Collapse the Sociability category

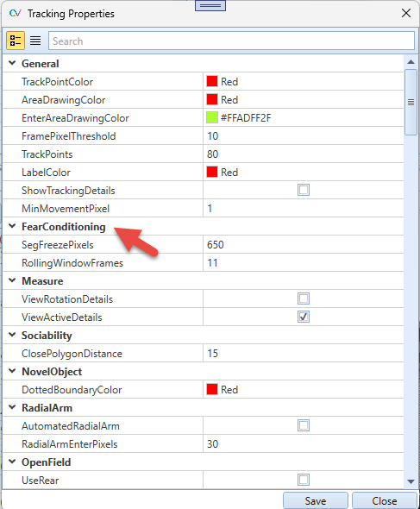click(12, 335)
